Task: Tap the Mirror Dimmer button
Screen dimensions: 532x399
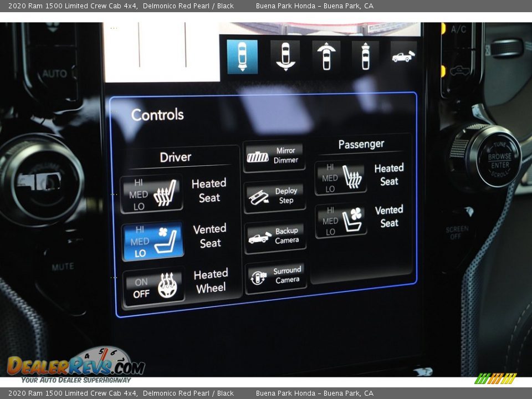Action: click(274, 156)
